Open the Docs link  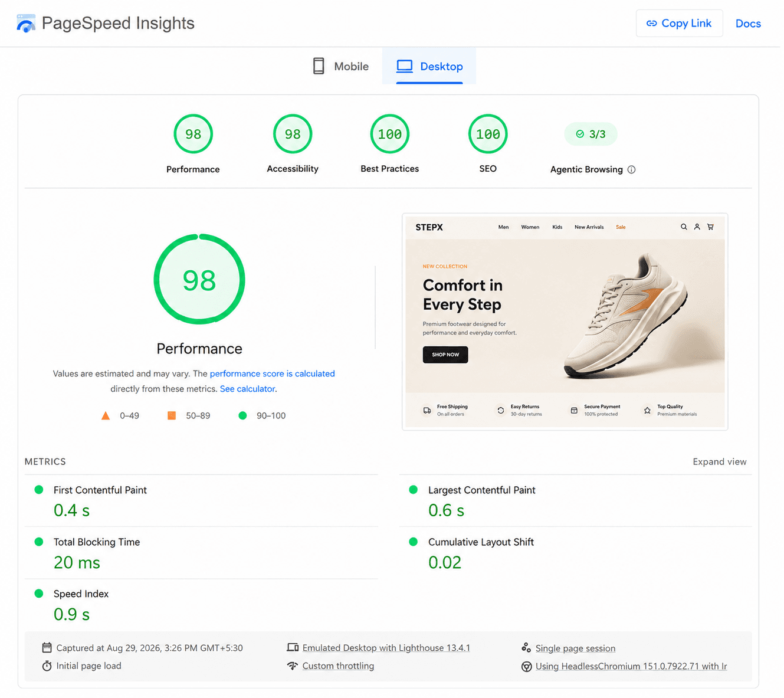point(748,24)
